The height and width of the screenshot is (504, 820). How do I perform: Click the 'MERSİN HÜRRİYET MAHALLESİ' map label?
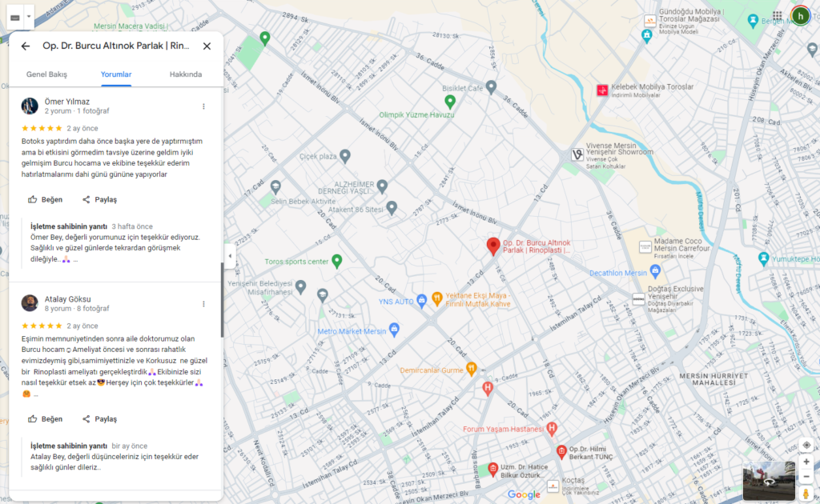[x=713, y=379]
